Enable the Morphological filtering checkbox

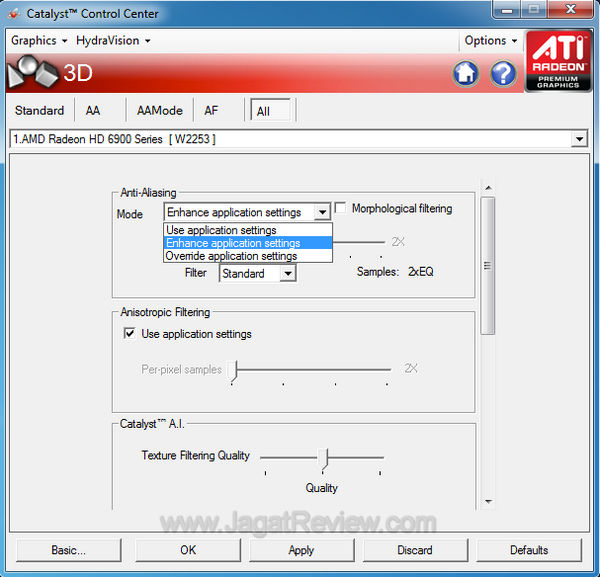point(341,209)
